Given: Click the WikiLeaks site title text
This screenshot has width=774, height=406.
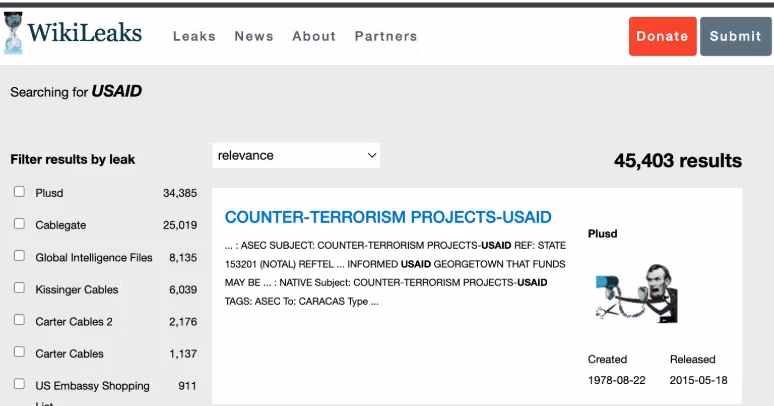Looking at the screenshot, I should tap(85, 33).
